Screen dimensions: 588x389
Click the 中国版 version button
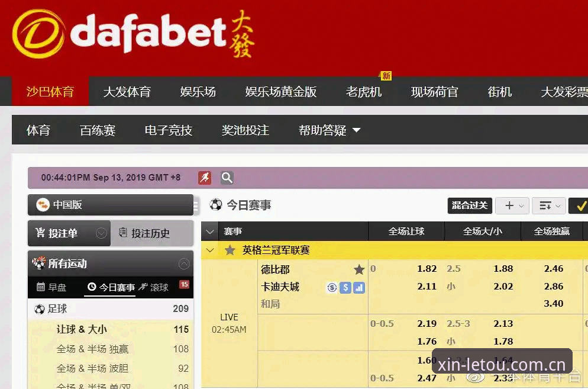pos(111,205)
